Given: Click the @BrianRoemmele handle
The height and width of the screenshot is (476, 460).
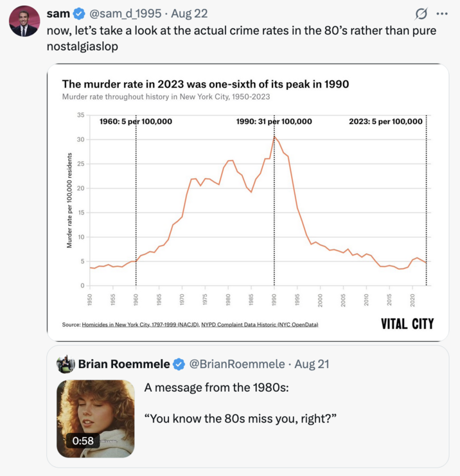Looking at the screenshot, I should coord(237,364).
